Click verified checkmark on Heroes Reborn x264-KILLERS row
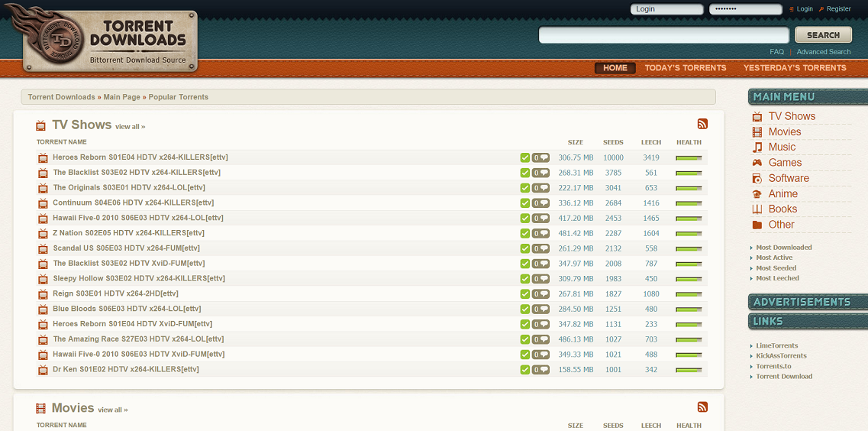Image resolution: width=868 pixels, height=431 pixels. (524, 158)
